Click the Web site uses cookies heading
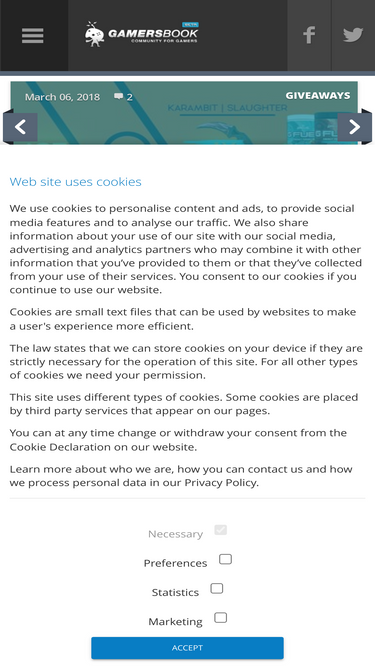Screen dimensions: 375x667 coord(75,182)
